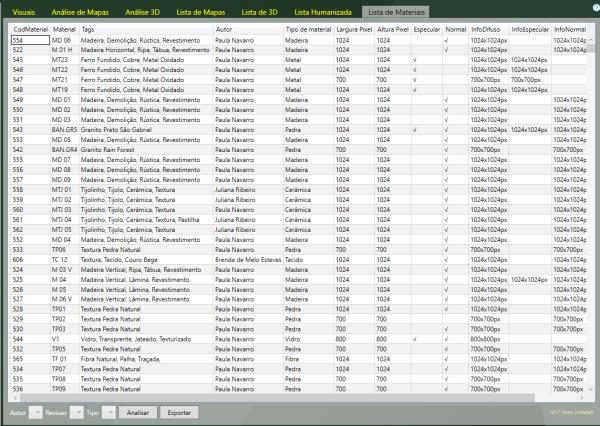600x426 pixels.
Task: Switch to the Visuais tab
Action: click(x=23, y=11)
